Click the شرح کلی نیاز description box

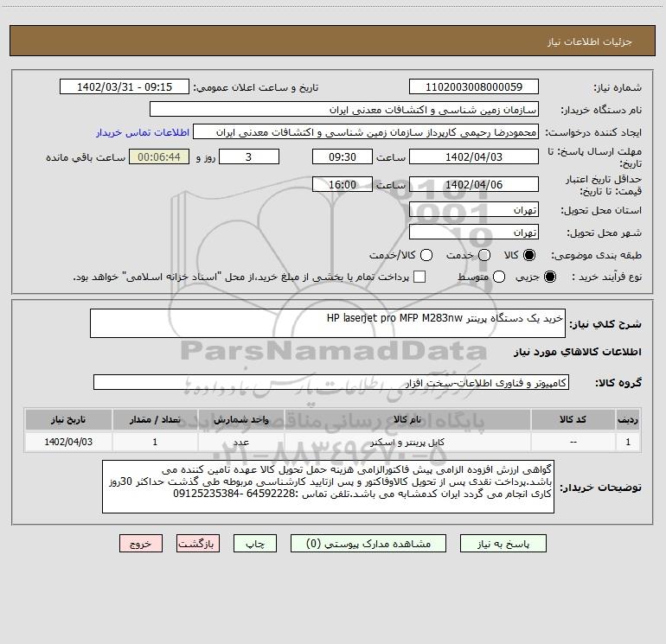click(x=328, y=323)
